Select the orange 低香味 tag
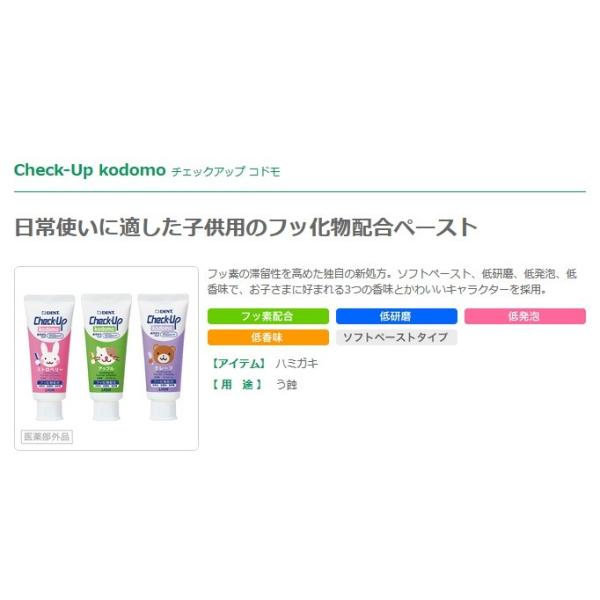600x600 pixels. [x=268, y=337]
